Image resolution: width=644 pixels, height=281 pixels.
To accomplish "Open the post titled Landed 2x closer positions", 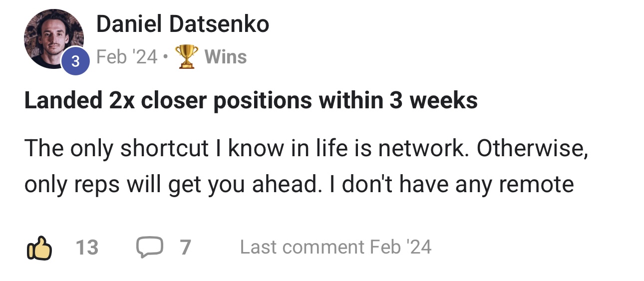I will (x=251, y=101).
